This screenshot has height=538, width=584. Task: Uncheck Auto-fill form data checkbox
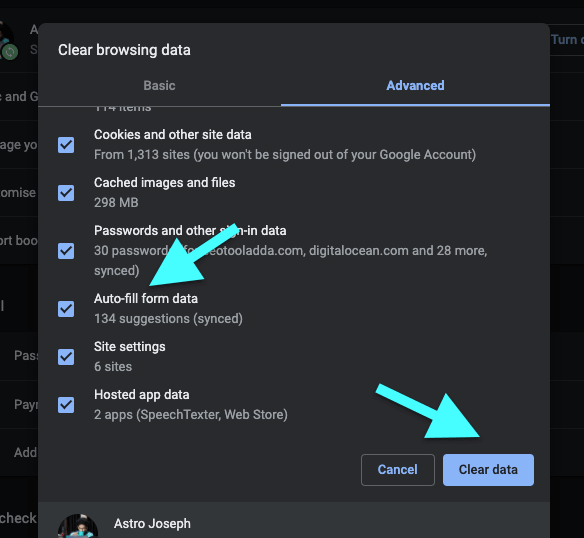(x=66, y=309)
